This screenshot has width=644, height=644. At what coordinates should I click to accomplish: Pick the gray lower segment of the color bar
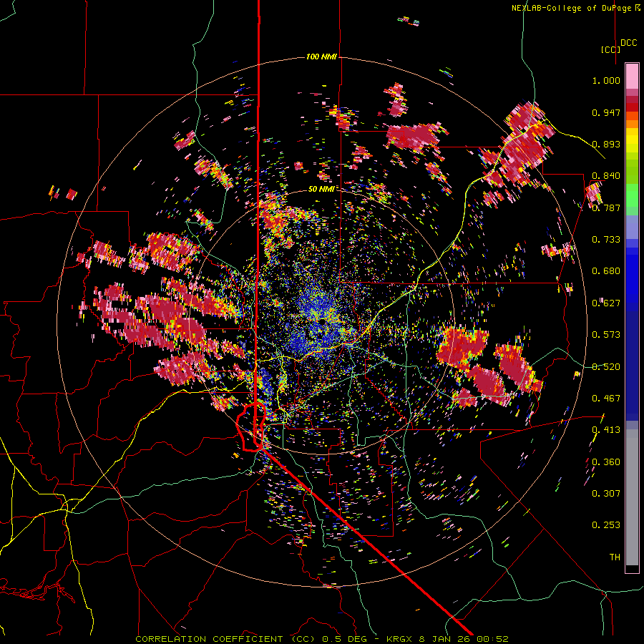click(632, 497)
